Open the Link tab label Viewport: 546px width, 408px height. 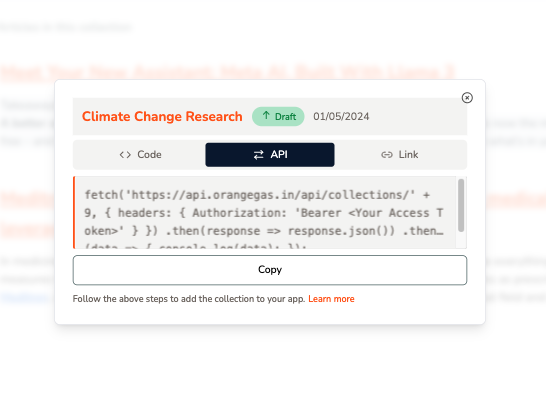point(408,155)
